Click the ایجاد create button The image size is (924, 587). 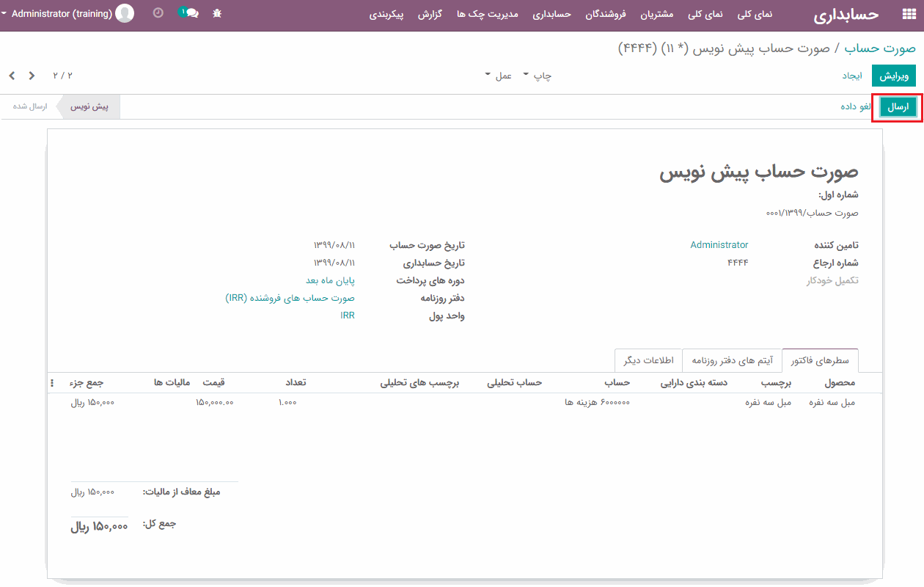coord(852,76)
